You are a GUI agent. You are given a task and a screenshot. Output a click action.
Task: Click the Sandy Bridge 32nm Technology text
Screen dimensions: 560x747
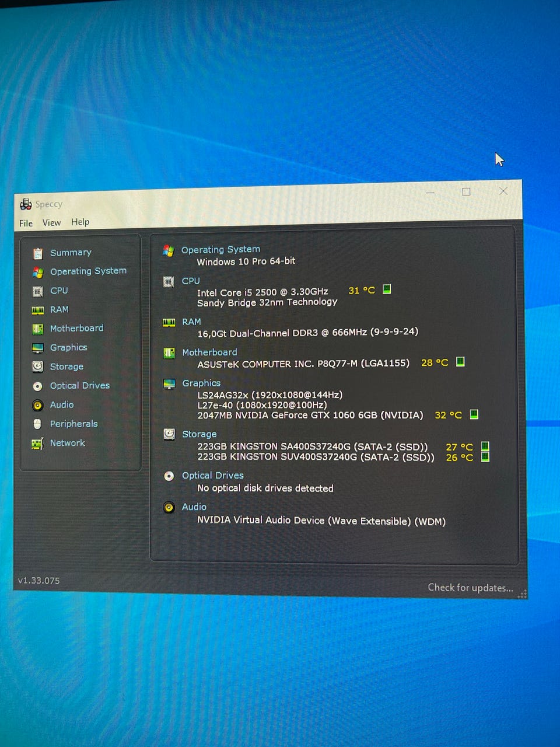pyautogui.click(x=267, y=302)
